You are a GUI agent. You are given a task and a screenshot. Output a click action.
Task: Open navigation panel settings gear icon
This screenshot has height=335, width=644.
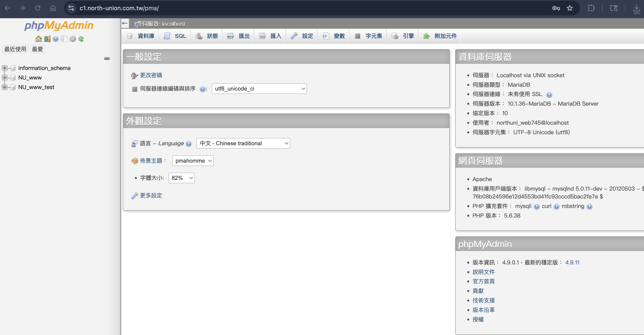pyautogui.click(x=73, y=39)
